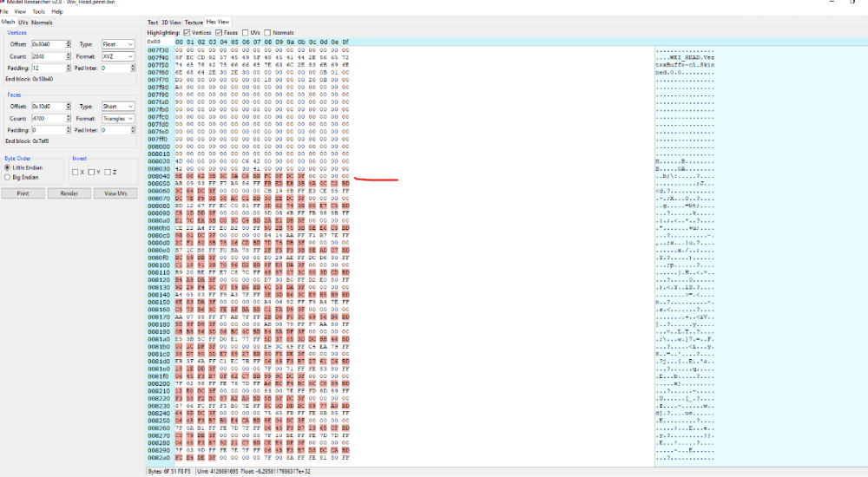This screenshot has width=868, height=477.
Task: Open the Text view tab
Action: coord(153,23)
